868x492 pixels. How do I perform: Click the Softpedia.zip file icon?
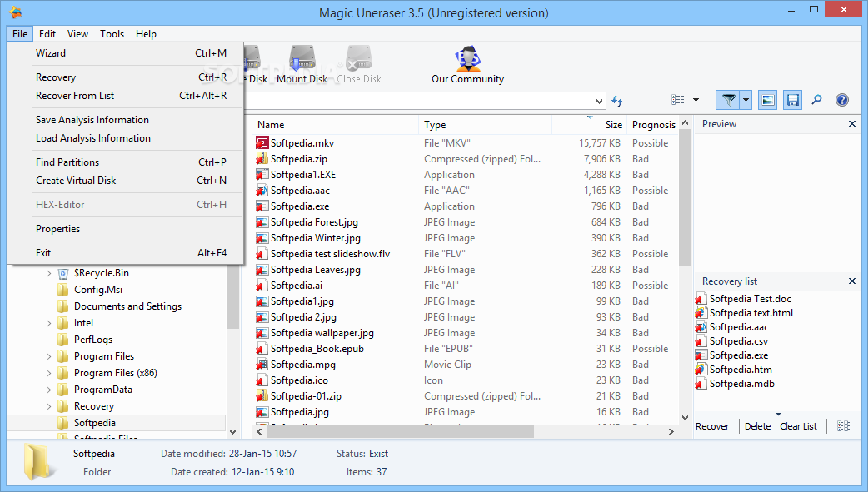(262, 159)
